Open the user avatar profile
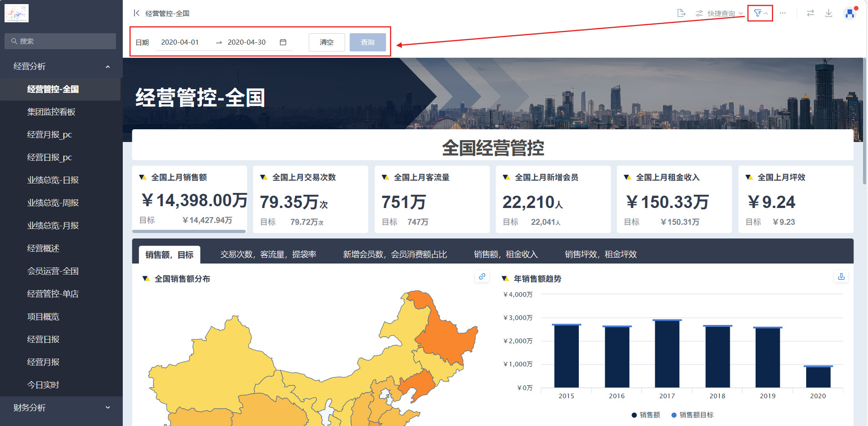Screen dimensions: 868x426 849,14
